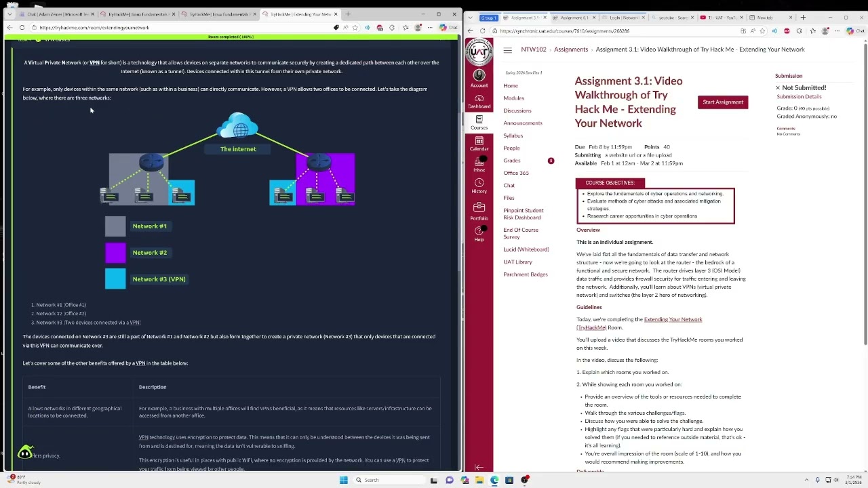Open Announcements in course navigation
This screenshot has width=868, height=488.
coord(523,123)
